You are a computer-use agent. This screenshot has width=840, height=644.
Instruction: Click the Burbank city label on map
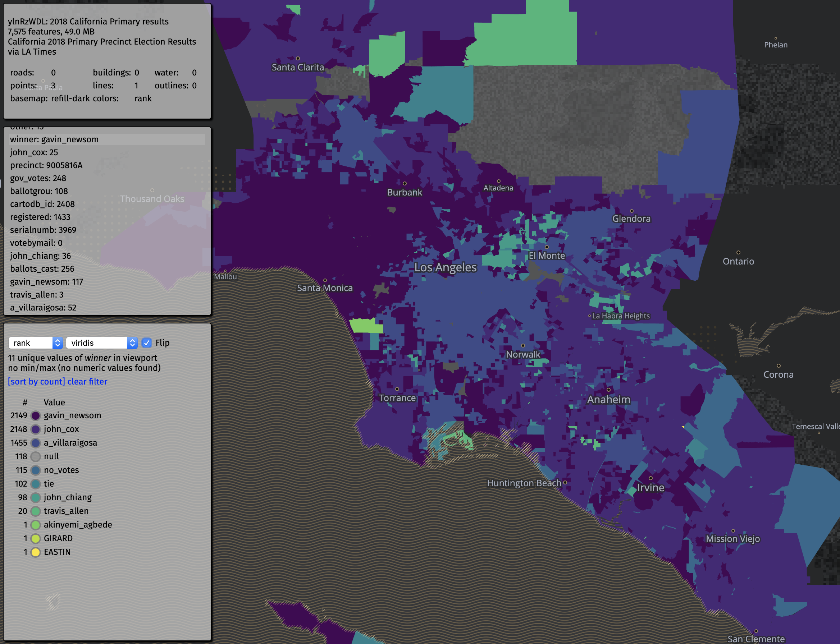(x=405, y=192)
